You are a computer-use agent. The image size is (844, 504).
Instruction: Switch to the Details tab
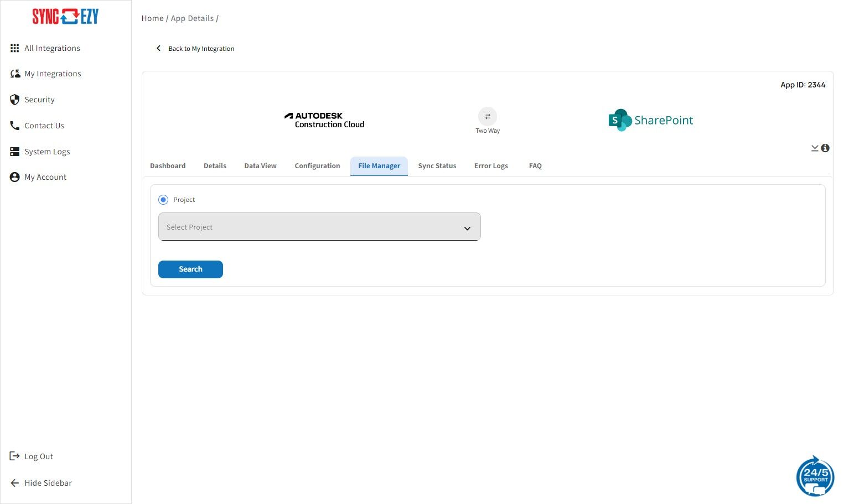215,166
